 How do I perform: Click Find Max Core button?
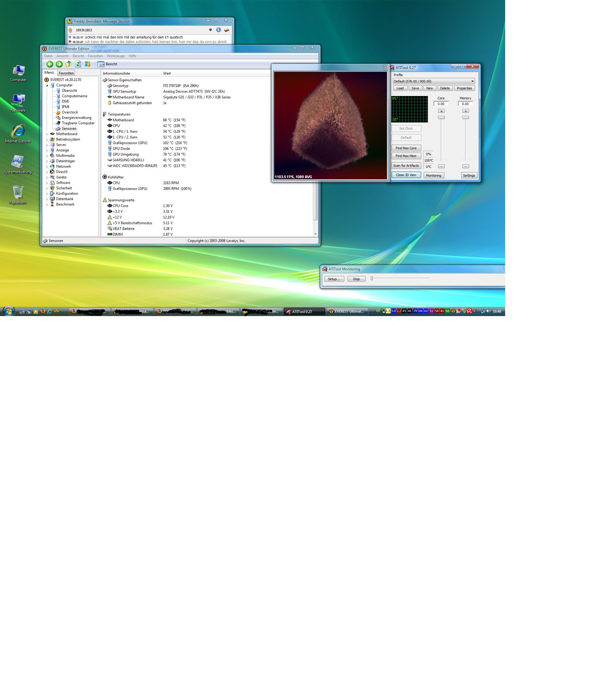coord(406,148)
